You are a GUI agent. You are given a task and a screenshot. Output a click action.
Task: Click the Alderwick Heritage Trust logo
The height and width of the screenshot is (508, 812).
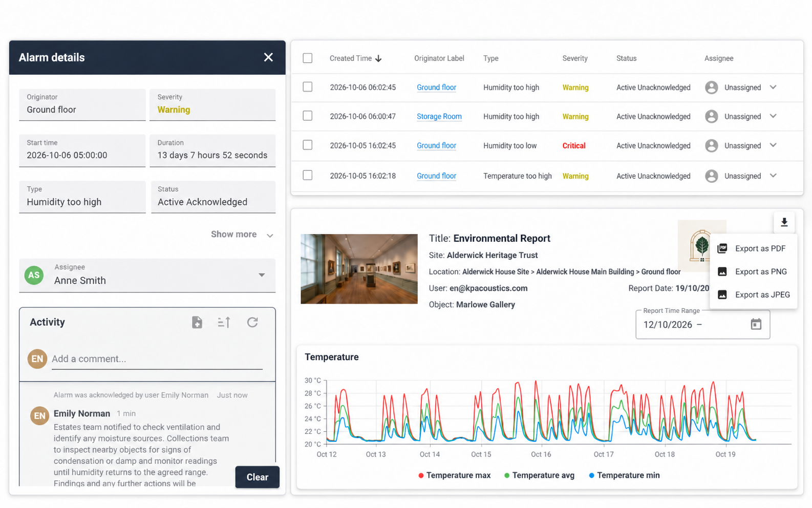coord(701,246)
